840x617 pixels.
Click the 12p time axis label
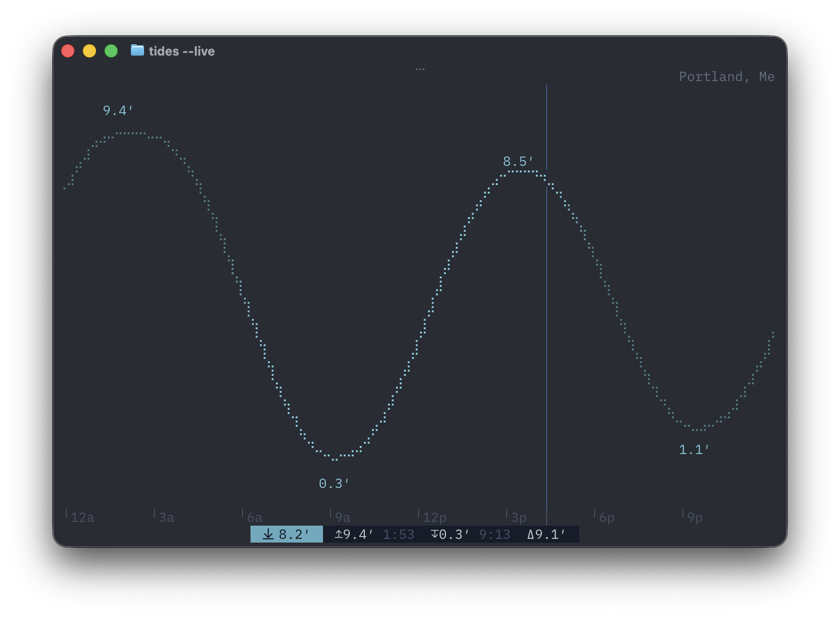[435, 518]
